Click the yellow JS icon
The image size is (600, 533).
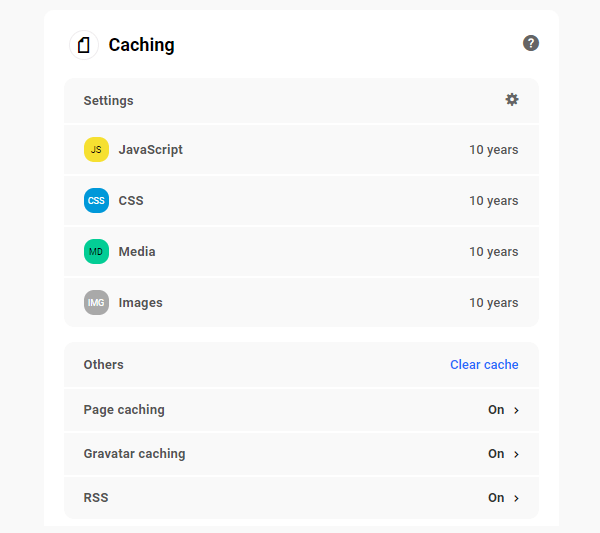[x=96, y=150]
